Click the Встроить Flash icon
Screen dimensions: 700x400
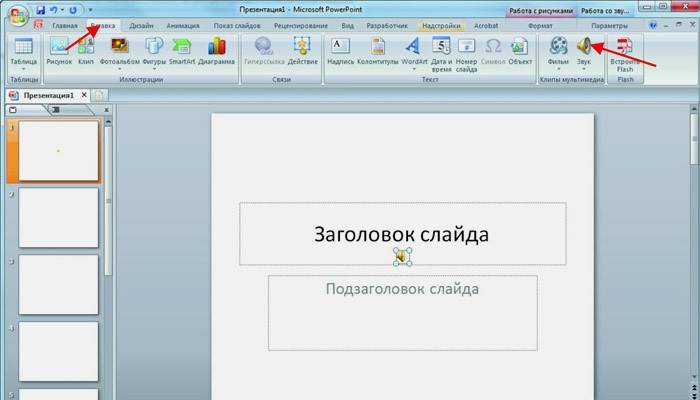coord(625,50)
